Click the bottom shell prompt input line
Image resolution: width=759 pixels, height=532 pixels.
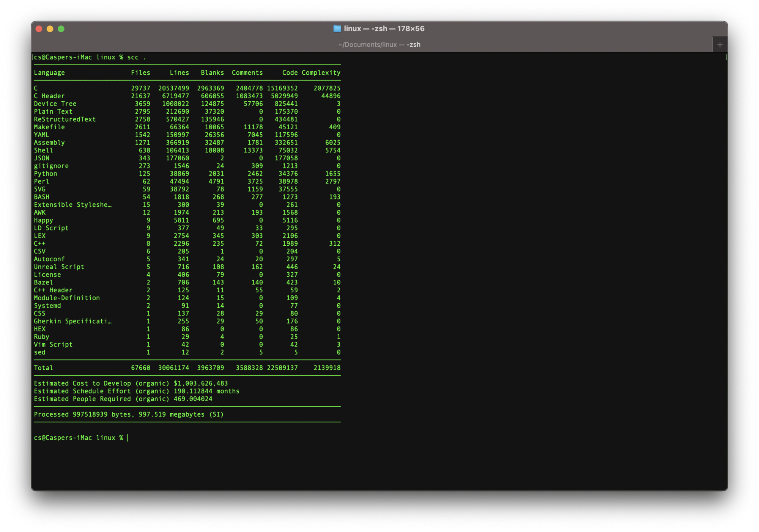81,438
